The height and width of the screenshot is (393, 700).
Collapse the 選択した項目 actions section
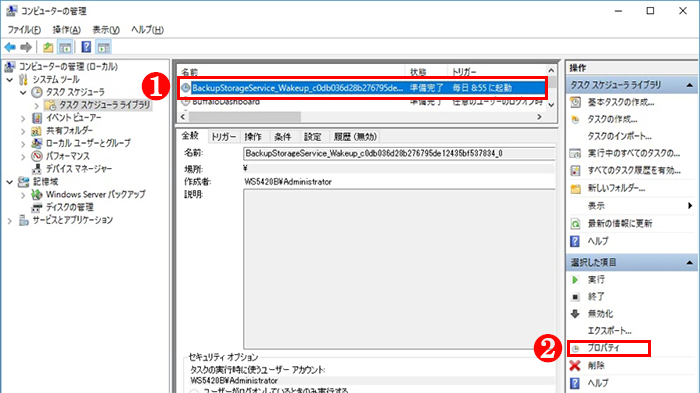[x=690, y=263]
